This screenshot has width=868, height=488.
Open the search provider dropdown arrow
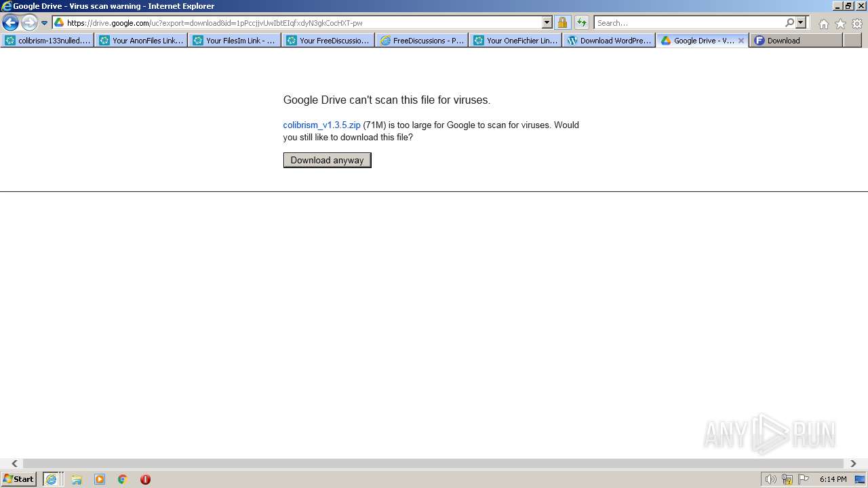(x=801, y=22)
